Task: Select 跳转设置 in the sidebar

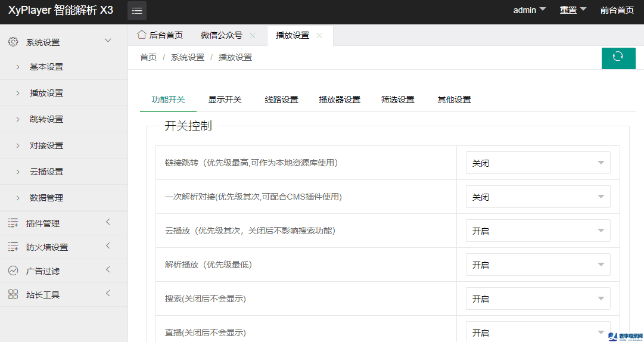Action: click(46, 119)
